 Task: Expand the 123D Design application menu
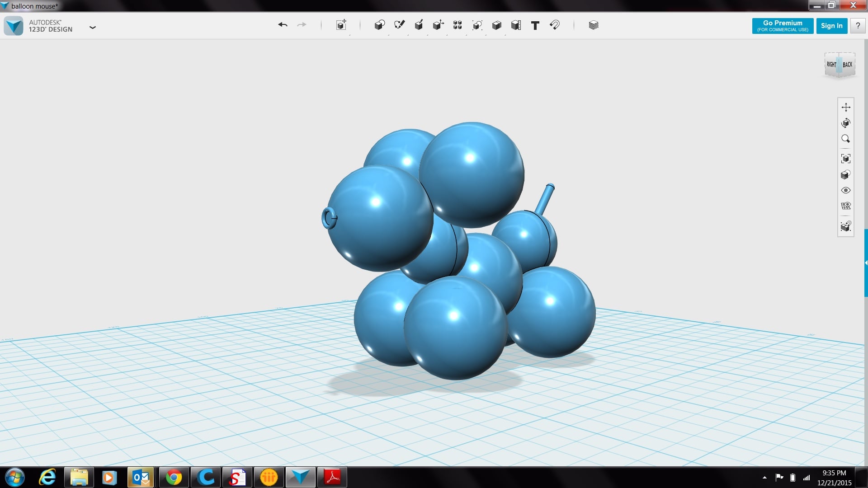[93, 27]
